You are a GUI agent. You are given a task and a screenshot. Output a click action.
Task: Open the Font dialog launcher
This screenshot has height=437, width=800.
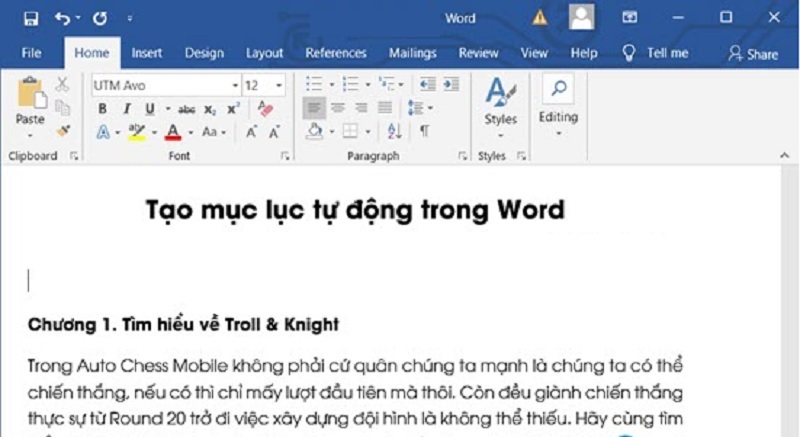tap(285, 156)
